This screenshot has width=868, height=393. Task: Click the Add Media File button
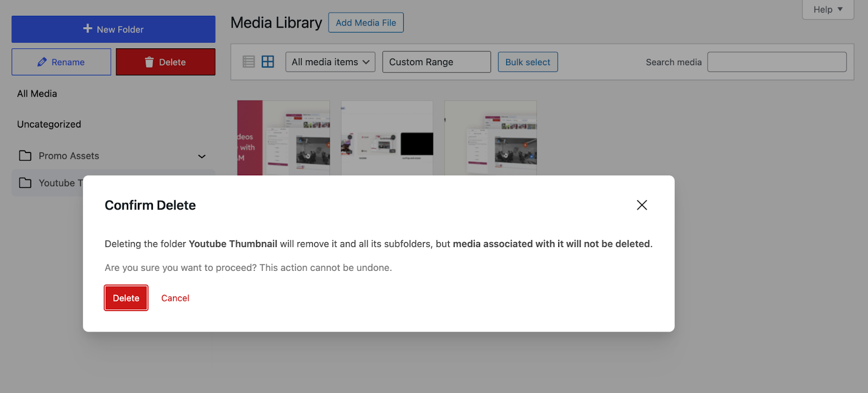366,23
